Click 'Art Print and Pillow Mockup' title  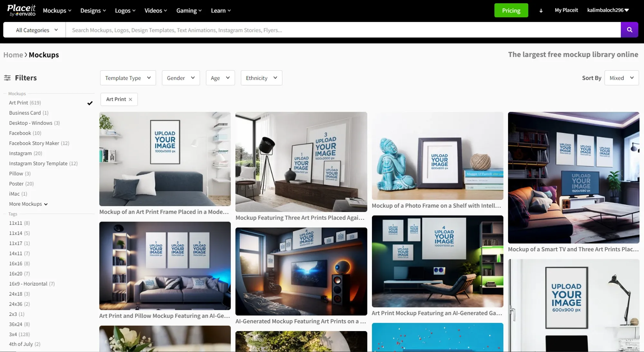[x=165, y=316]
